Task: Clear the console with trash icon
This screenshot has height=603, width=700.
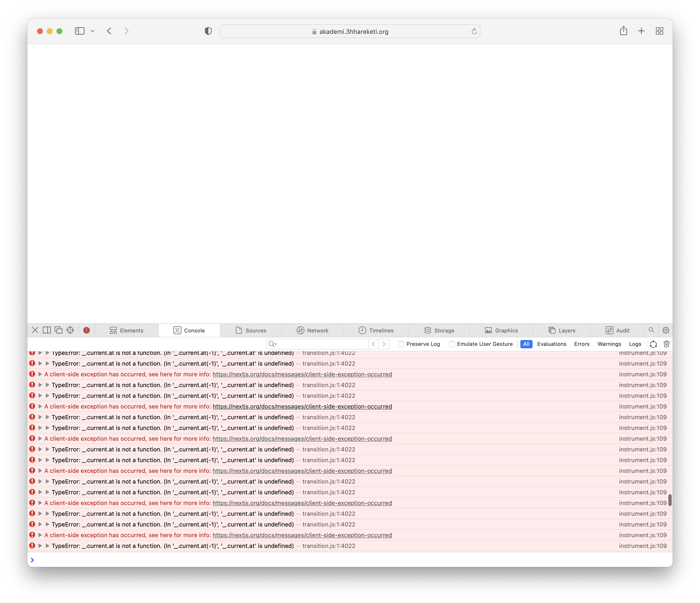Action: pyautogui.click(x=667, y=344)
